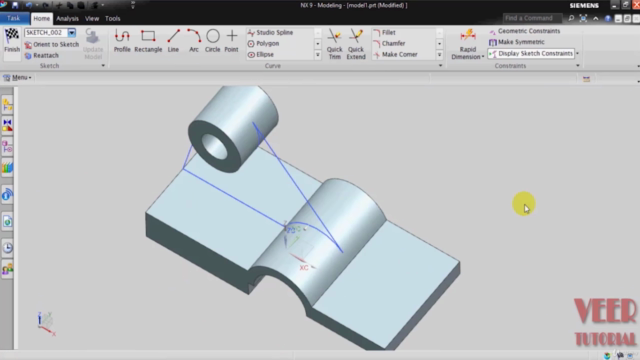640x360 pixels.
Task: Choose Studio Spline tool
Action: pos(270,32)
